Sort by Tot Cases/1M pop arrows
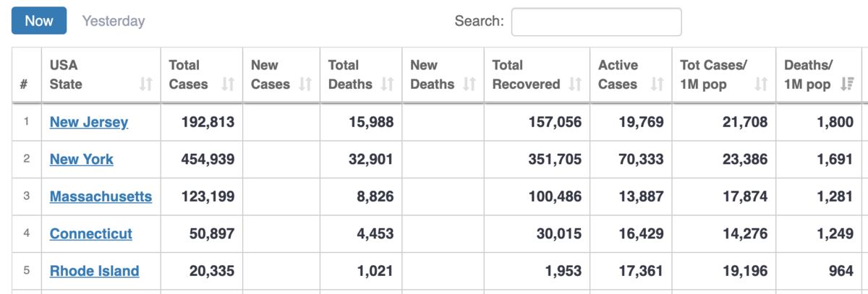Screen dimensions: 868x294 761,85
